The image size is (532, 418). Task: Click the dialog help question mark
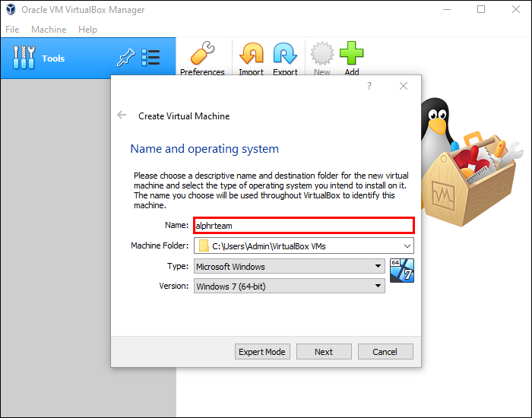coord(369,87)
